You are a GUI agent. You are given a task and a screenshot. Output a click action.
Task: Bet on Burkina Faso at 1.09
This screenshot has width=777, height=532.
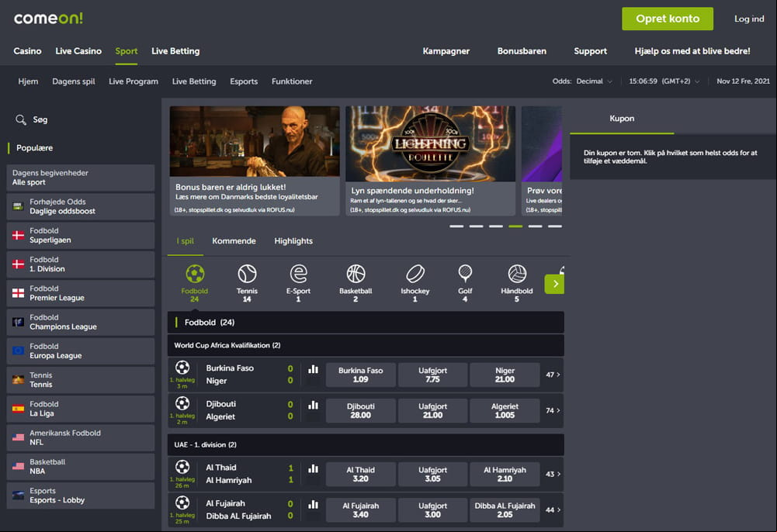pyautogui.click(x=361, y=375)
